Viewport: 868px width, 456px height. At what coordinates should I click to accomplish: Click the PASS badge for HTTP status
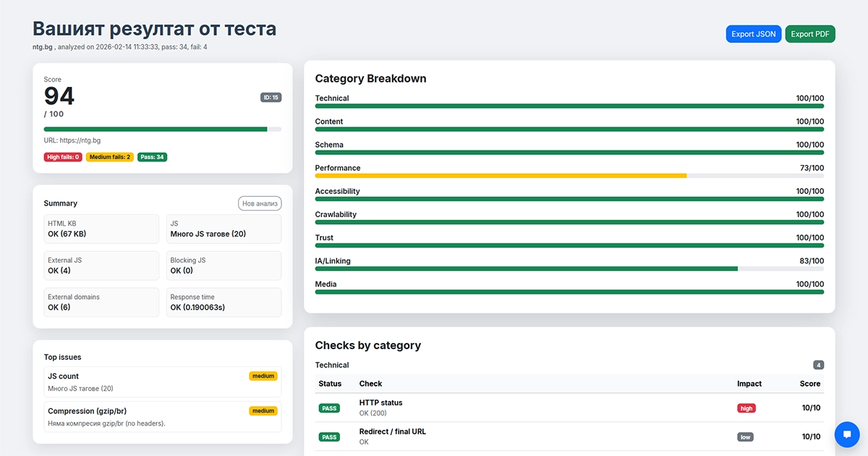(x=330, y=408)
